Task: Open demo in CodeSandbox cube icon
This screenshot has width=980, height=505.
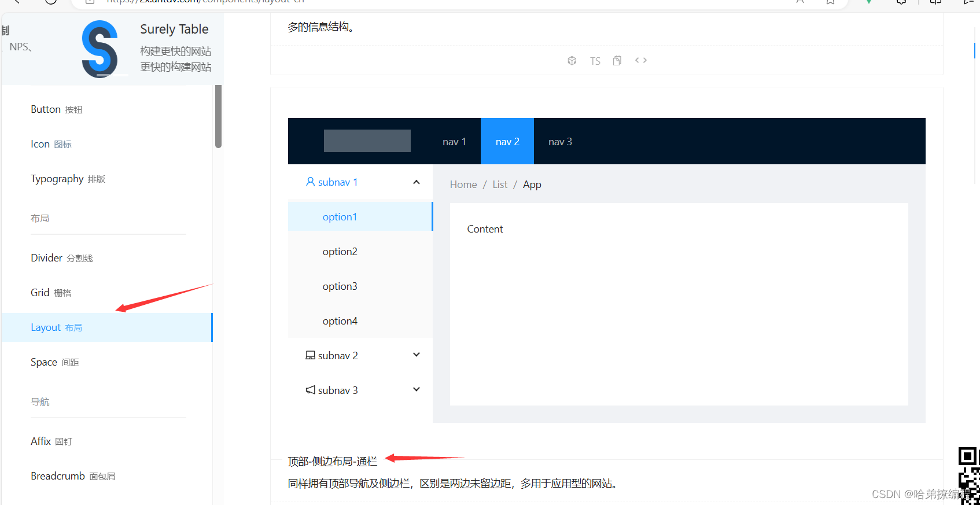Action: click(x=572, y=61)
